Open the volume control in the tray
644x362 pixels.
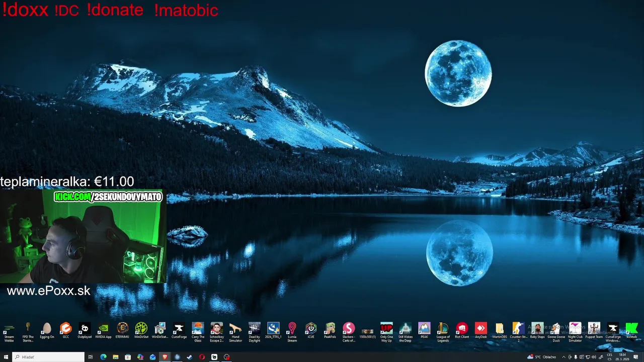(594, 357)
